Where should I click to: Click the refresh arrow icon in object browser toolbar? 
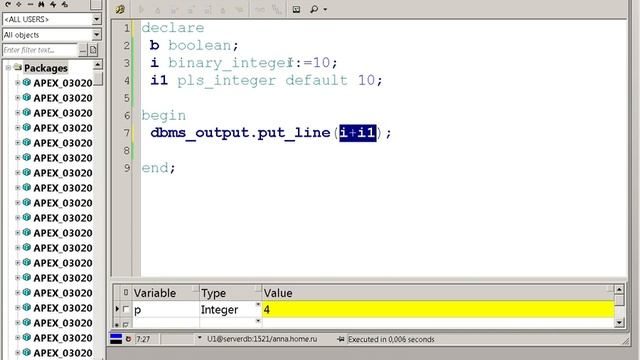coord(8,4)
